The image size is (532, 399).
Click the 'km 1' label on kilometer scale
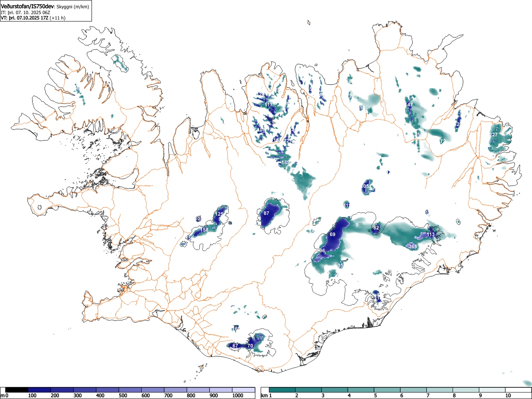click(x=266, y=396)
